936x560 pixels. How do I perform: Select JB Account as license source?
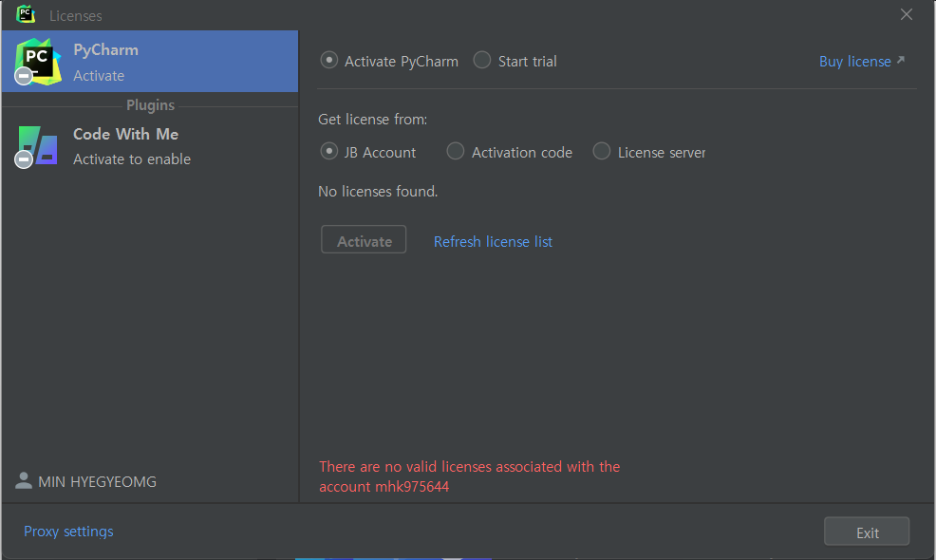[328, 152]
